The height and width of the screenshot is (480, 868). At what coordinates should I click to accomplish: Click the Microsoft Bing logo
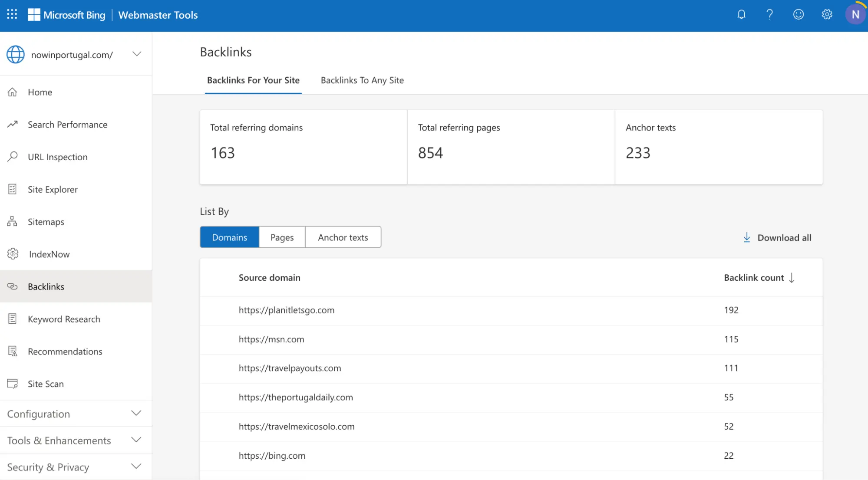tap(66, 15)
